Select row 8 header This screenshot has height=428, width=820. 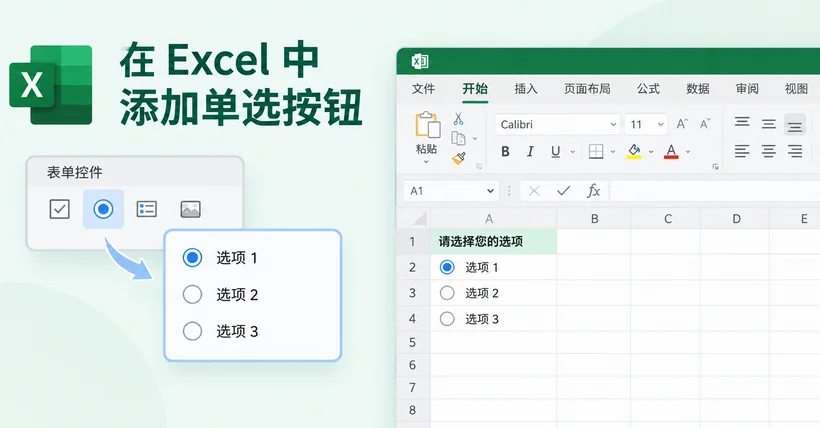click(413, 410)
